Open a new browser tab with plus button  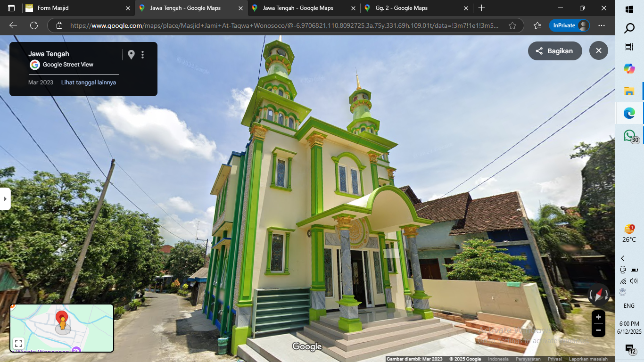(481, 8)
